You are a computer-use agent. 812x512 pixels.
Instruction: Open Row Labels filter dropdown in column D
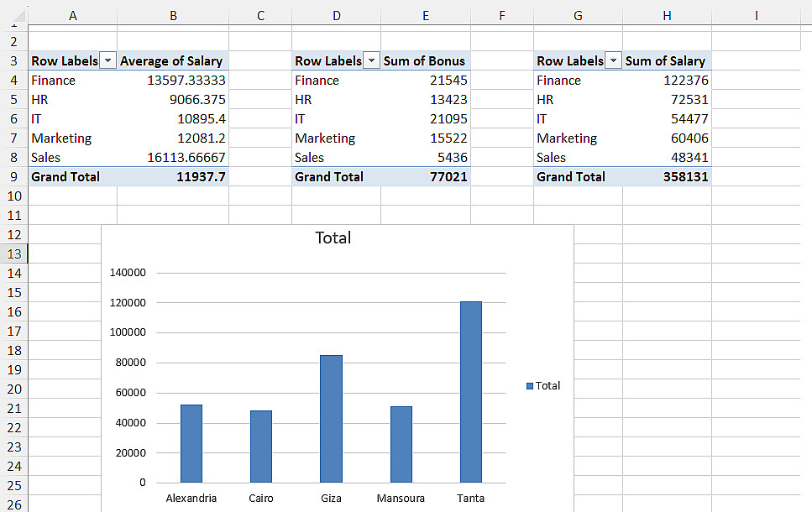371,60
